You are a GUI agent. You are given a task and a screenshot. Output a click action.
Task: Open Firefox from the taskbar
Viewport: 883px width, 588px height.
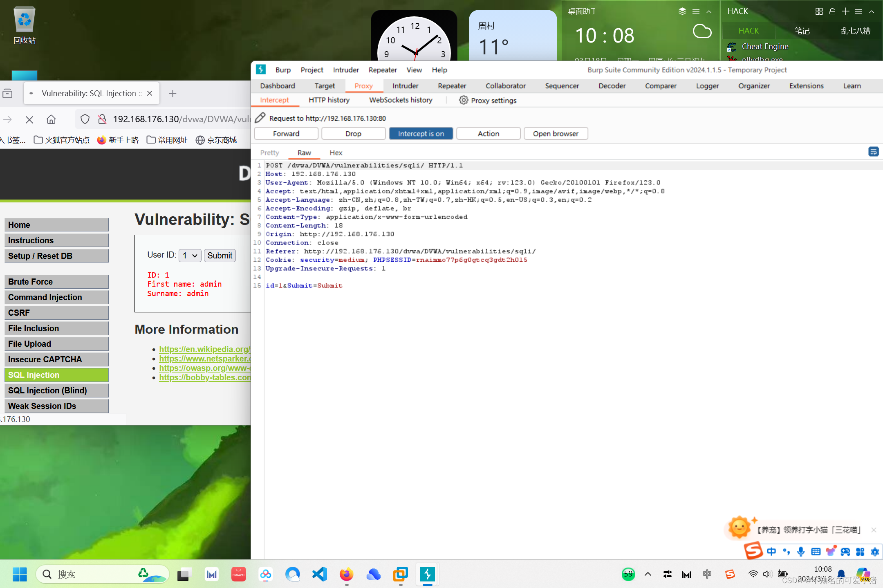347,574
